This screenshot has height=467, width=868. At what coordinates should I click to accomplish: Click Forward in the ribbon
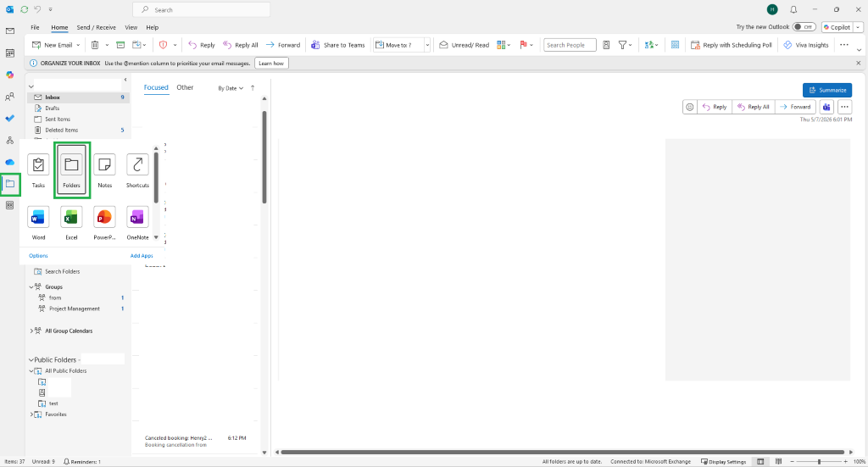(x=283, y=45)
